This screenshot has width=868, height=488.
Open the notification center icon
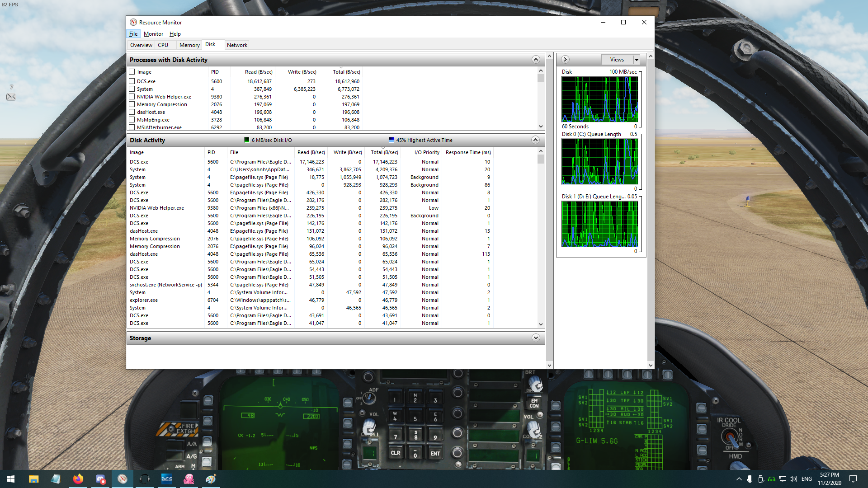(853, 479)
